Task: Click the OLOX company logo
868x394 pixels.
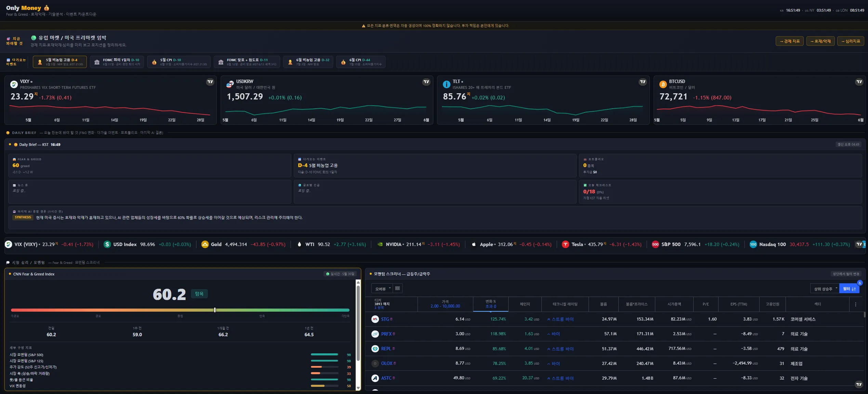Action: pyautogui.click(x=375, y=363)
